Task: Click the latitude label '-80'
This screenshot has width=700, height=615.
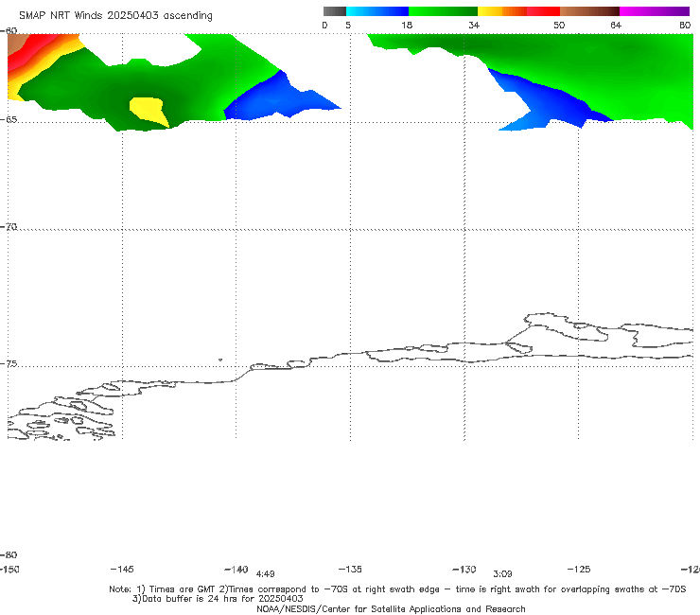Action: (x=9, y=554)
